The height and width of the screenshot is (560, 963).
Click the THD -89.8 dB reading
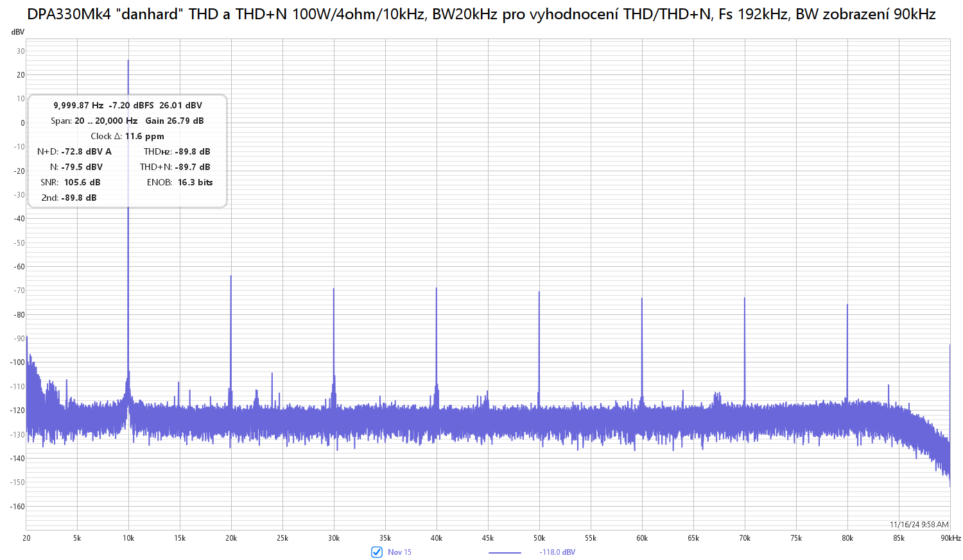point(177,151)
